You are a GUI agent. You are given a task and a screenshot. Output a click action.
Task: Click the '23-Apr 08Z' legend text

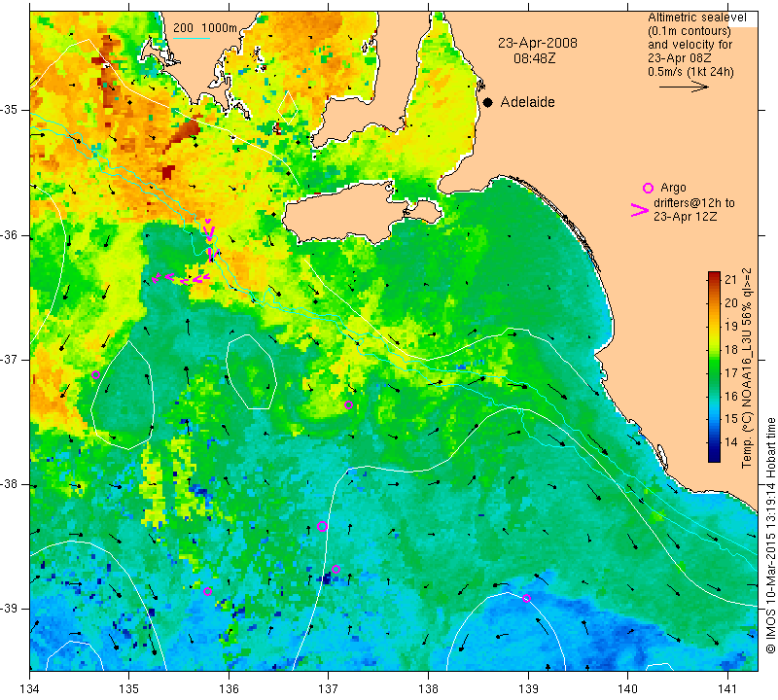(679, 58)
